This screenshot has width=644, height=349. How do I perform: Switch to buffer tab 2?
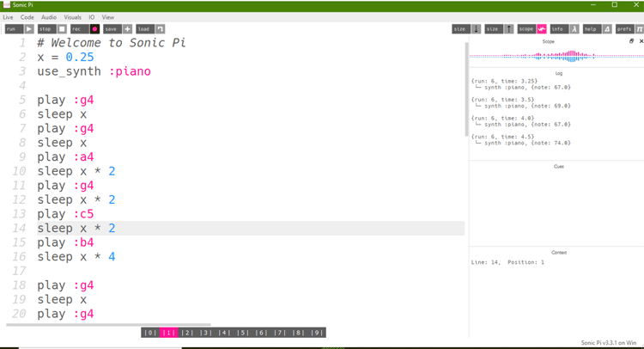[x=187, y=333]
